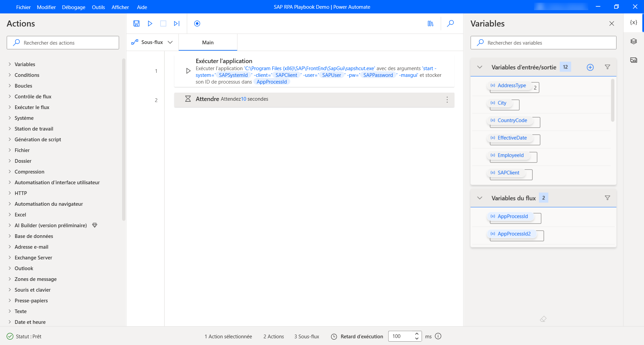Expand the Boucles actions group
The image size is (644, 345).
[10, 86]
